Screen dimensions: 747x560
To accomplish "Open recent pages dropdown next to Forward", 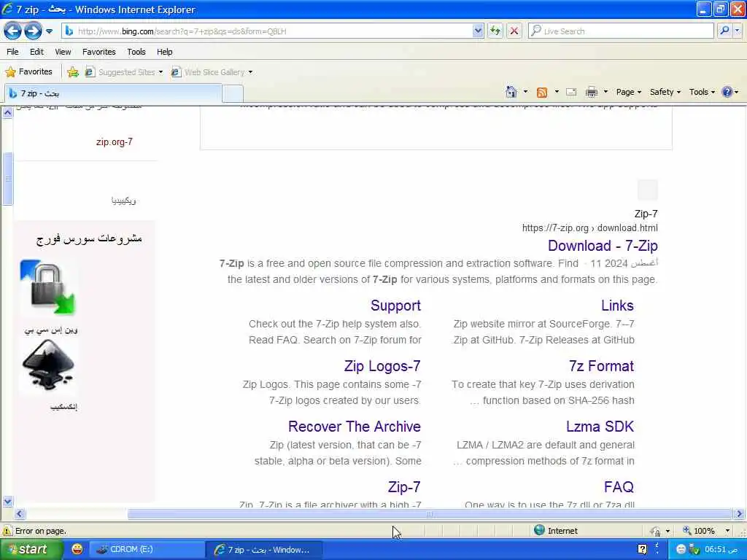I will (49, 31).
